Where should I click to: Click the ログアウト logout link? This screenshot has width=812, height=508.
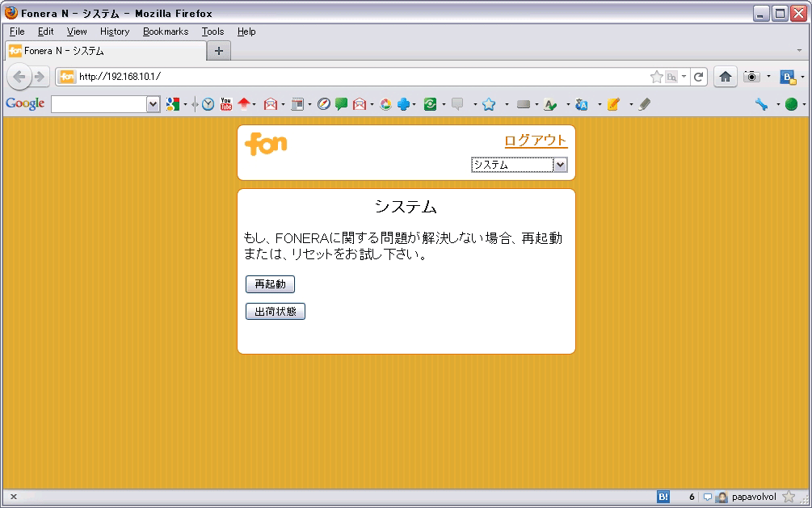coord(536,141)
